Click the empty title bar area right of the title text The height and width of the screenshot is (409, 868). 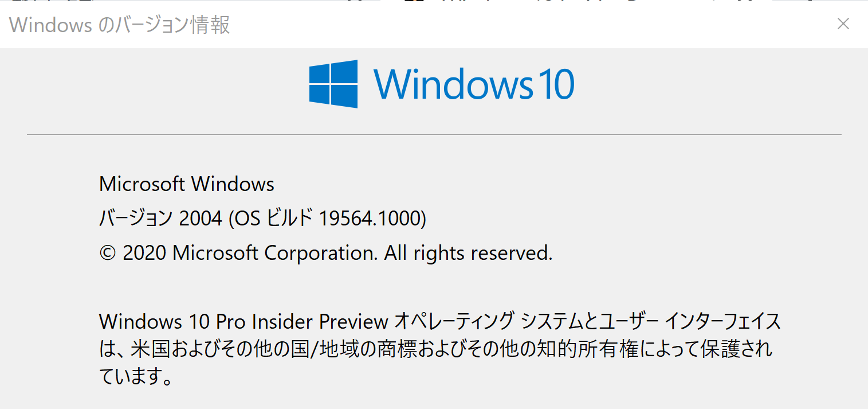527,24
